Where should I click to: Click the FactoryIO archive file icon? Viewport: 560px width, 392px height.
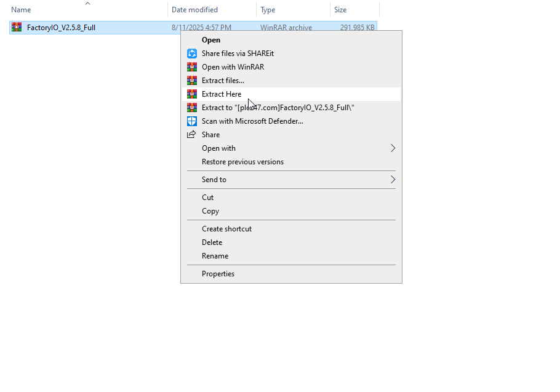pos(17,27)
